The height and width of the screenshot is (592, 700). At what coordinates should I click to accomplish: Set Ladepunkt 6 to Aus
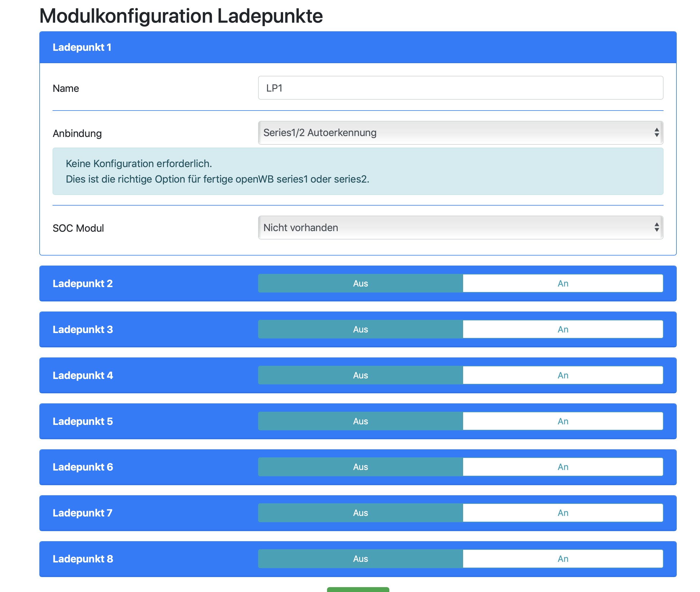360,467
